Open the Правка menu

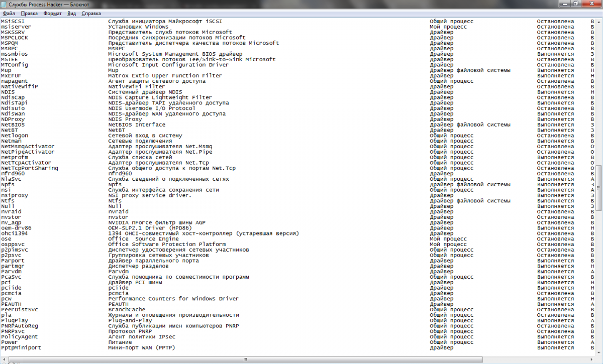(29, 14)
